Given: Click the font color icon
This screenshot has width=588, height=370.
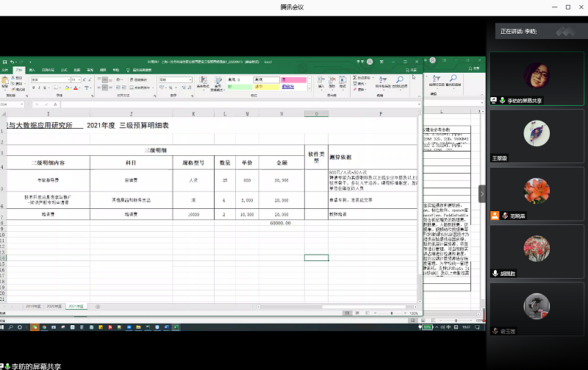Looking at the screenshot, I should click(76, 87).
